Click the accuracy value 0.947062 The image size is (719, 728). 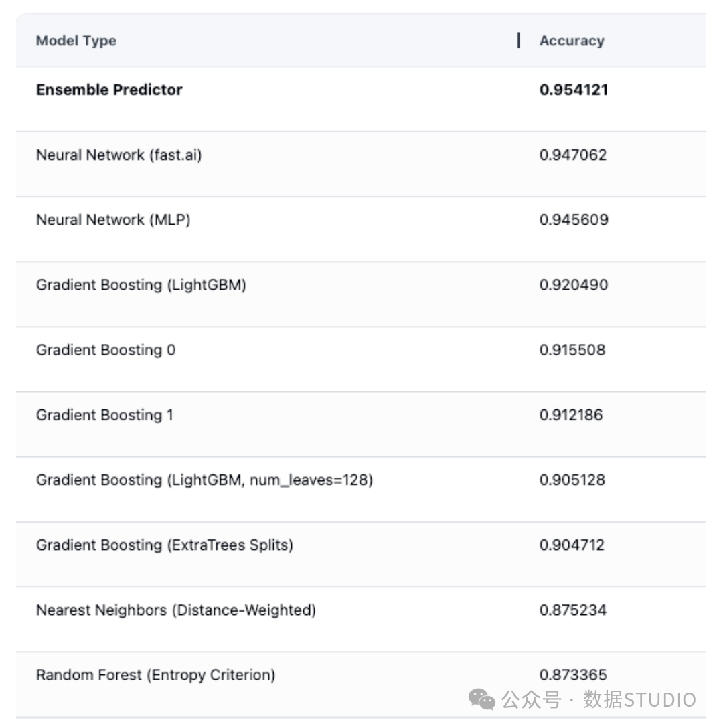(x=573, y=155)
